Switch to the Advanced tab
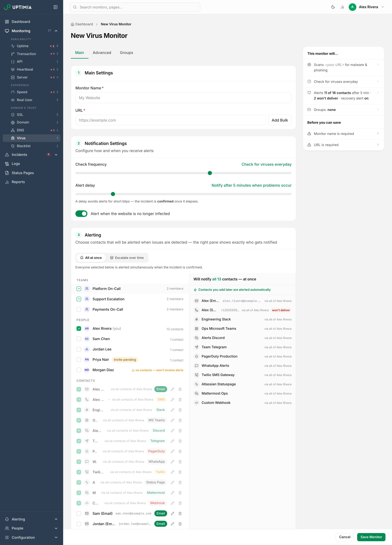This screenshot has height=545, width=392. [x=102, y=53]
